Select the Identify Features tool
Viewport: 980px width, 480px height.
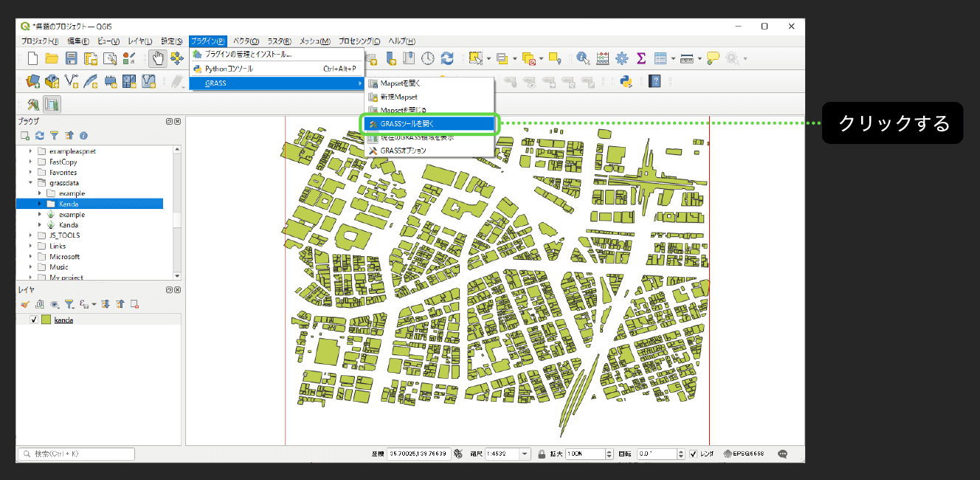point(583,58)
